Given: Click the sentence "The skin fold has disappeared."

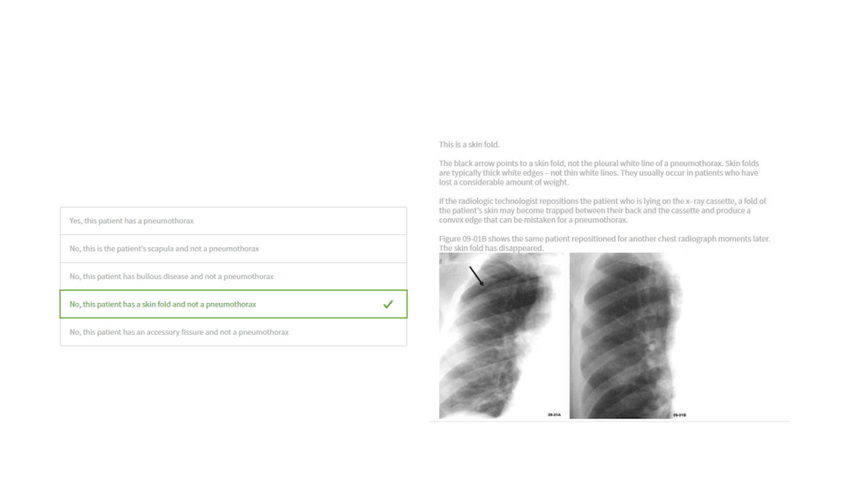Looking at the screenshot, I should [x=491, y=248].
